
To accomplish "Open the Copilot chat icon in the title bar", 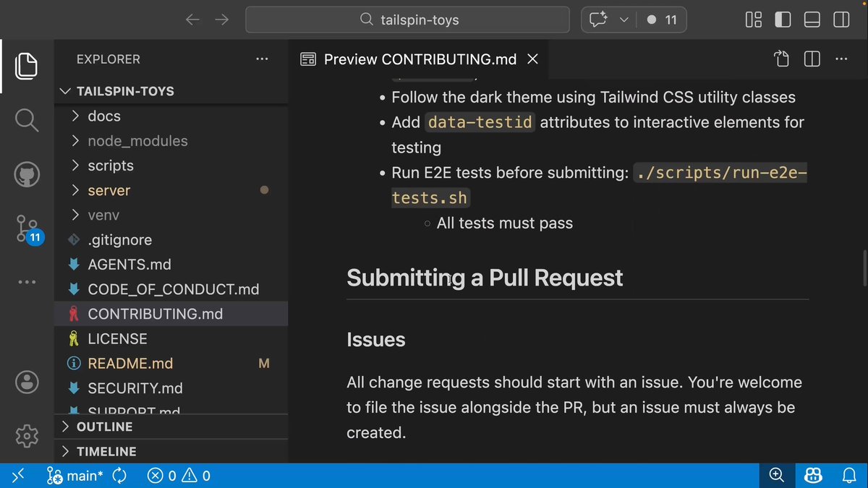I will pyautogui.click(x=597, y=20).
